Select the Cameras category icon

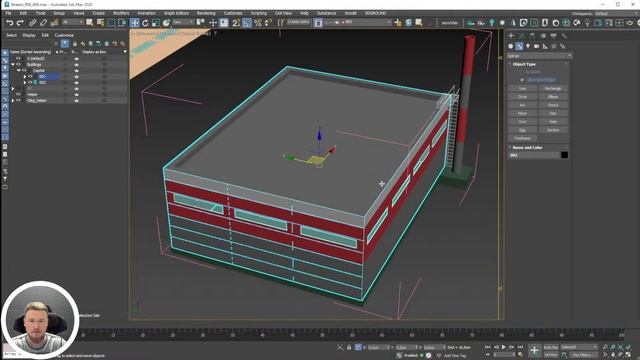click(x=536, y=46)
